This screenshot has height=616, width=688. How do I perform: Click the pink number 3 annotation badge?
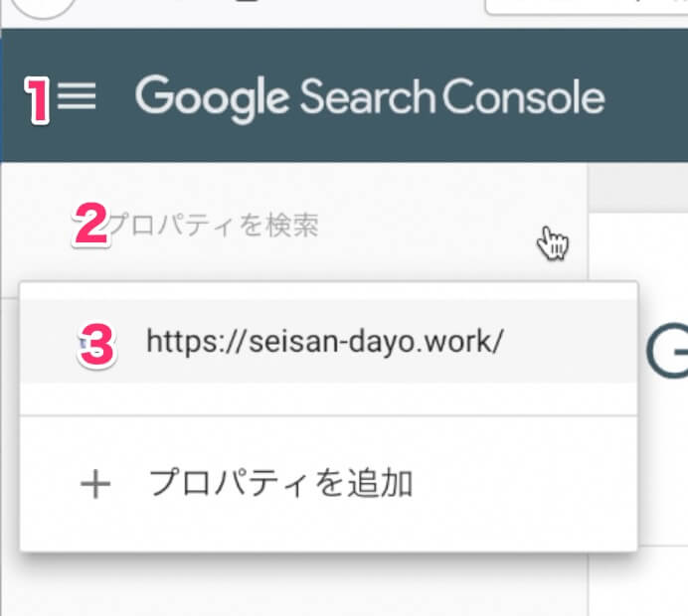click(97, 344)
